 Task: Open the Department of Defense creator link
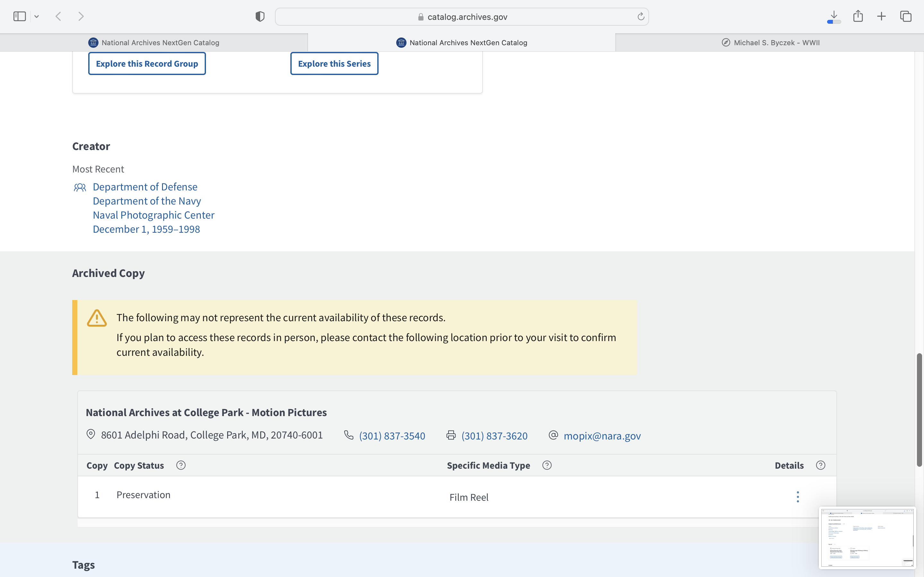[145, 187]
